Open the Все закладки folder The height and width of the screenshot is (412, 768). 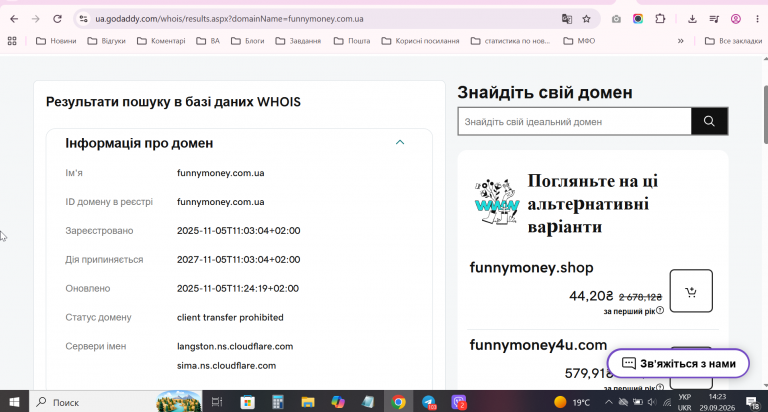tap(733, 41)
